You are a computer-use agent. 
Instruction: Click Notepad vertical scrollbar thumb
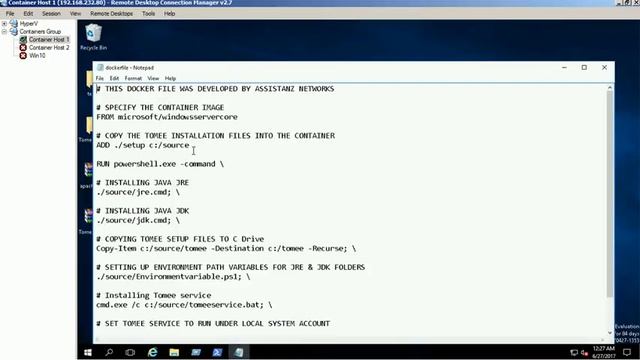tap(610, 194)
